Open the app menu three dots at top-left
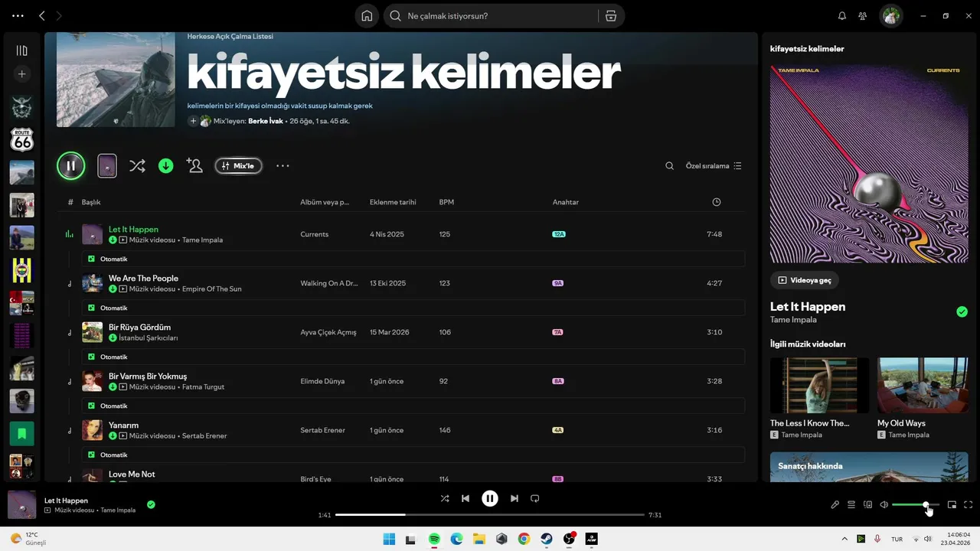Image resolution: width=980 pixels, height=551 pixels. click(18, 15)
